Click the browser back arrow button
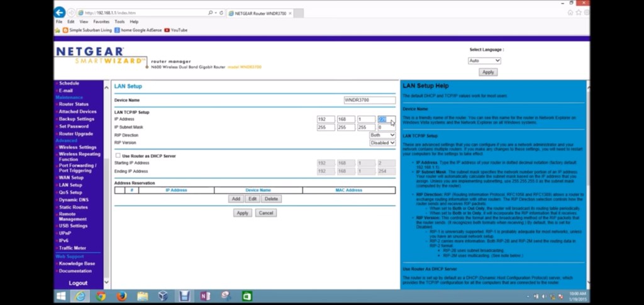This screenshot has width=644, height=305. (60, 12)
